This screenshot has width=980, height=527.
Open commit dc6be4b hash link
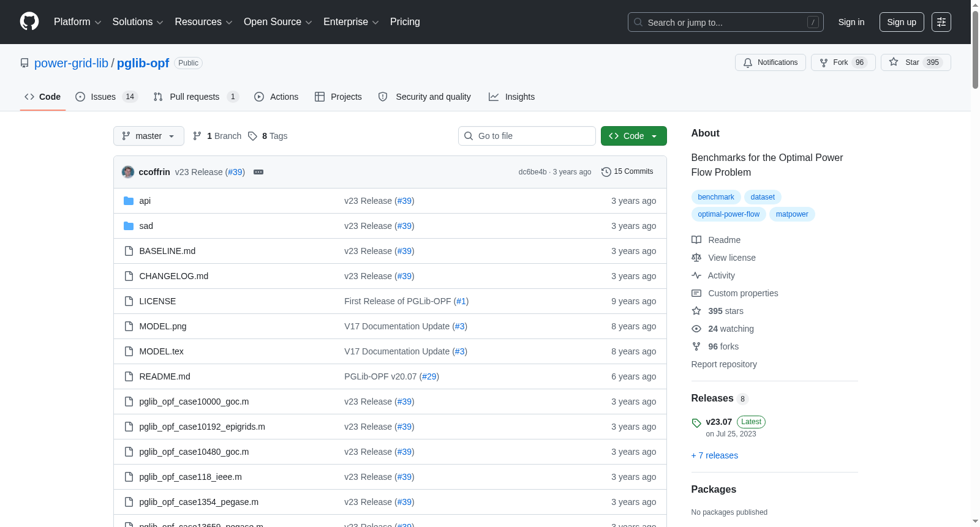pos(533,172)
